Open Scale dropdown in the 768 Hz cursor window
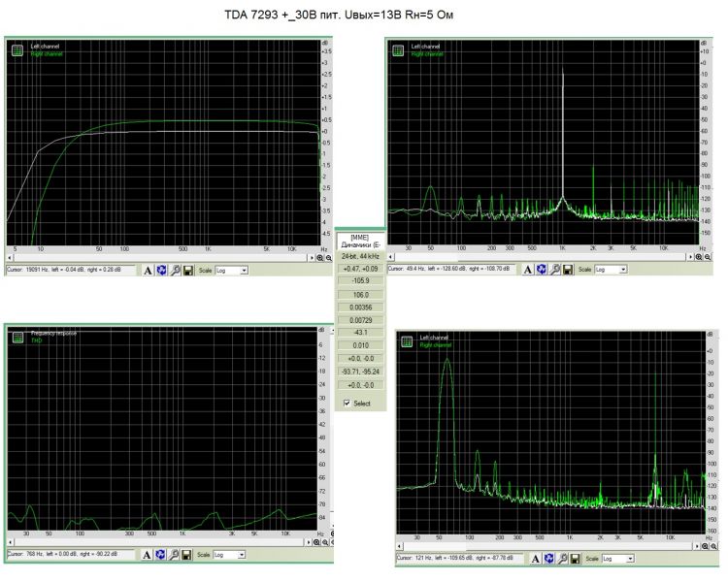 point(229,555)
